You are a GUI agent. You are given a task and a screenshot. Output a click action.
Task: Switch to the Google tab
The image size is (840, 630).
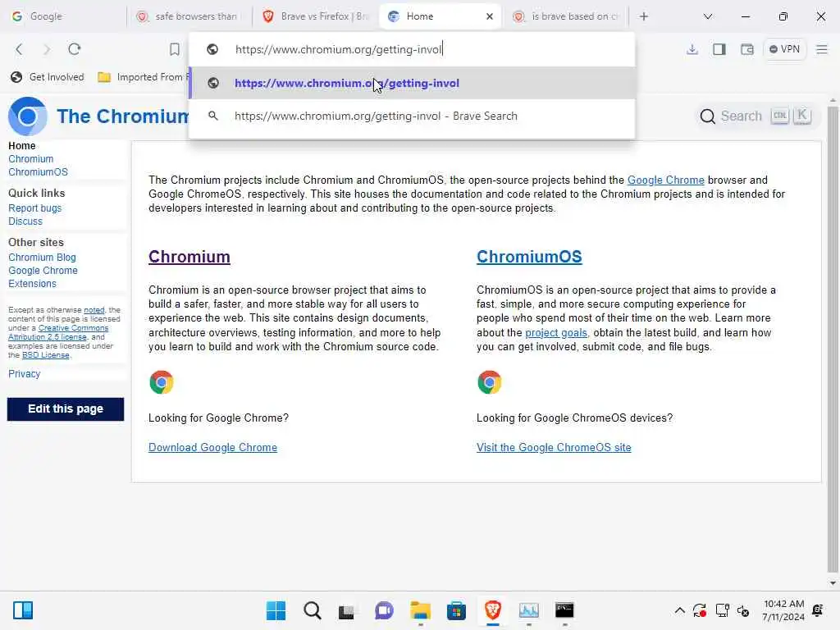[64, 16]
